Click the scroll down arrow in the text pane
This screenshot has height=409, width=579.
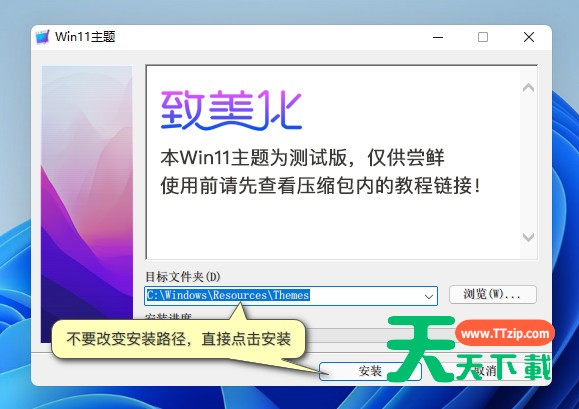tap(528, 237)
